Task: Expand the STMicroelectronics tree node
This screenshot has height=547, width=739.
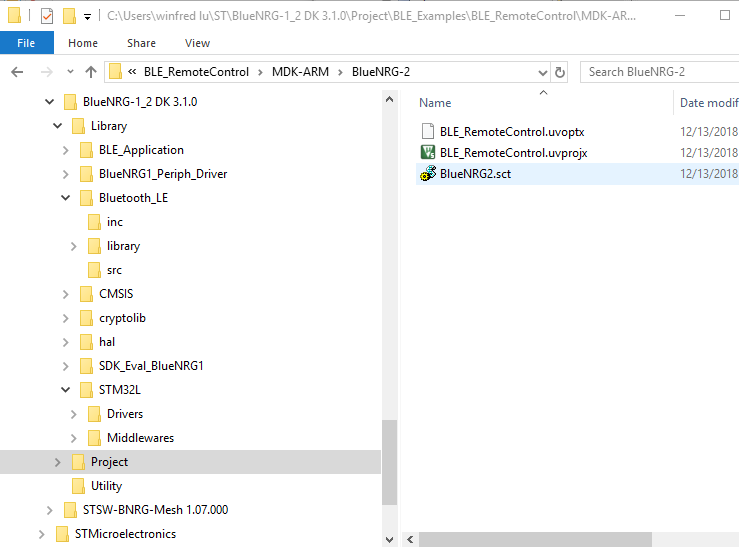Action: [x=41, y=534]
